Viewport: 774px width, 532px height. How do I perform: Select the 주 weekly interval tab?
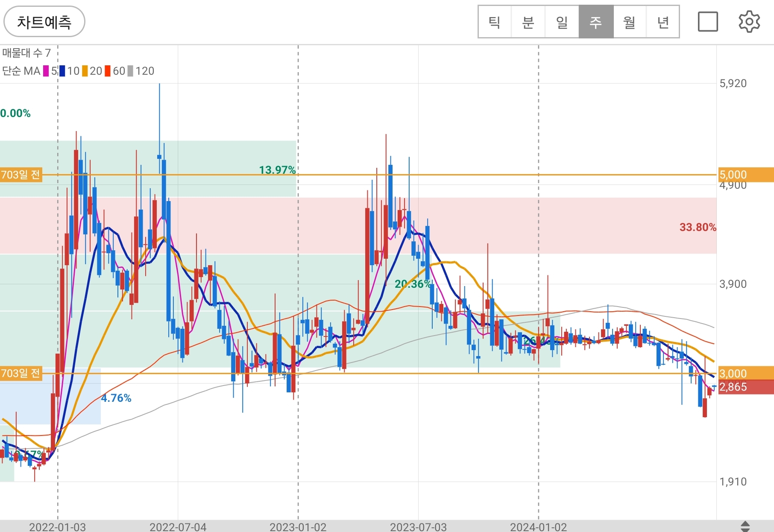[x=596, y=22]
